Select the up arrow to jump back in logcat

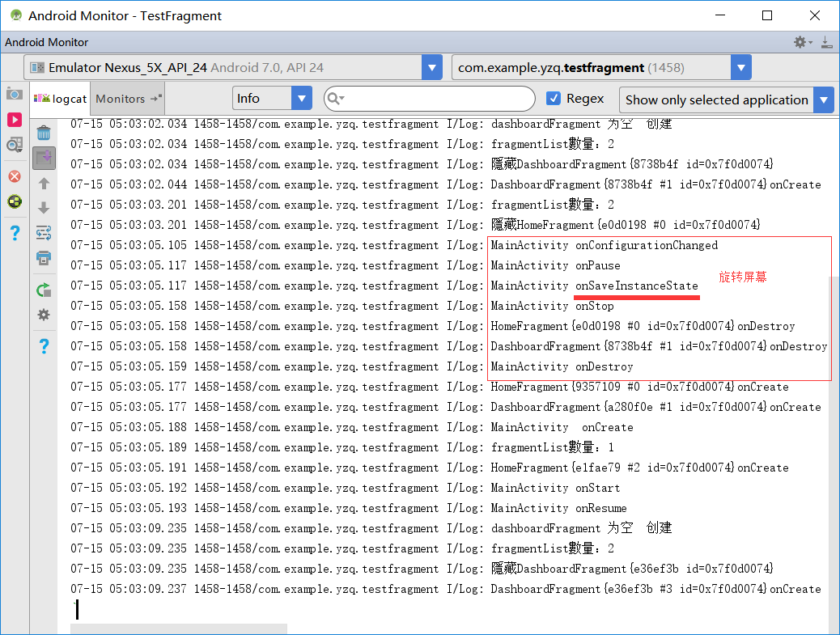[x=45, y=183]
